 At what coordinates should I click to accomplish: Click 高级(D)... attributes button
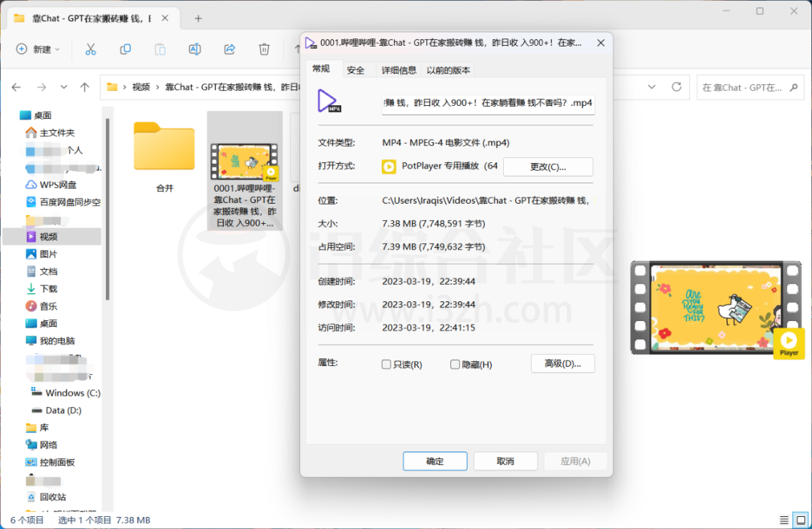tap(562, 364)
